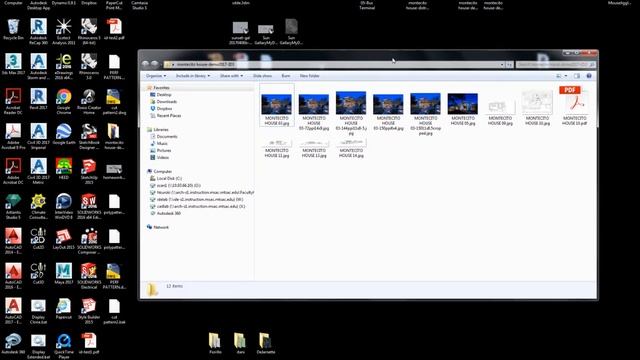
Task: Open SketchUp 2015 desktop shortcut
Action: tap(89, 171)
